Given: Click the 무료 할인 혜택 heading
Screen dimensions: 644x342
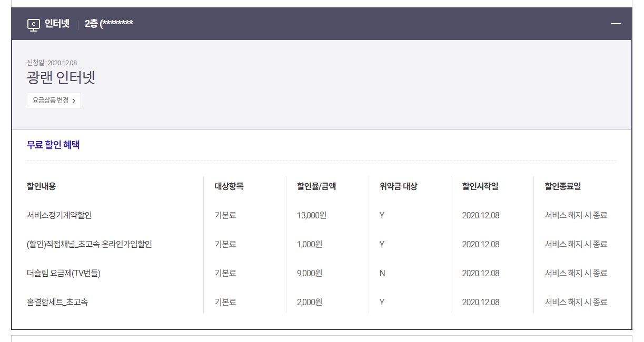Looking at the screenshot, I should 53,145.
